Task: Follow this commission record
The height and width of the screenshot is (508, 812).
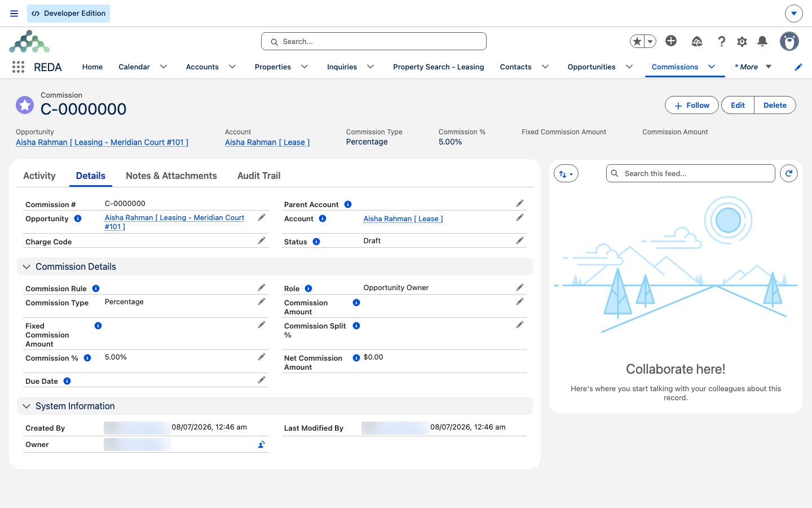Action: pyautogui.click(x=692, y=105)
